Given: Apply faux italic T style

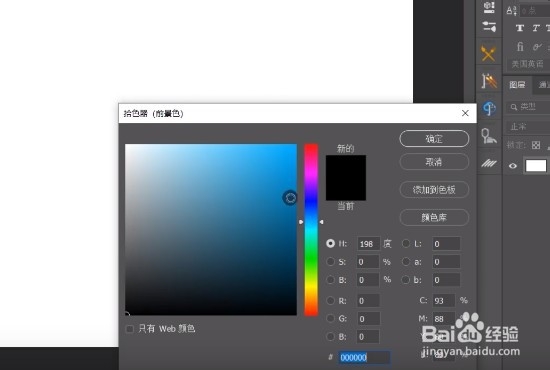Looking at the screenshot, I should coord(536,28).
